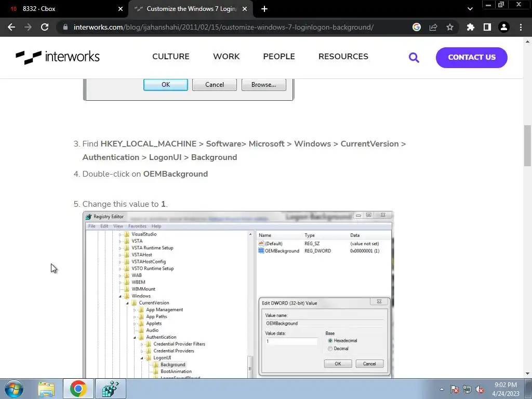Image resolution: width=532 pixels, height=399 pixels.
Task: Open Chrome extensions puzzle icon
Action: click(x=471, y=27)
